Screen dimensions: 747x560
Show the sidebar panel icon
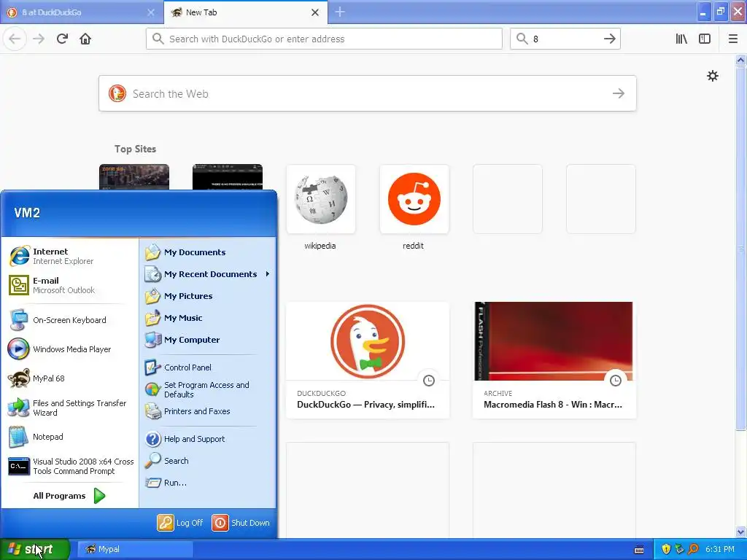[x=705, y=39]
